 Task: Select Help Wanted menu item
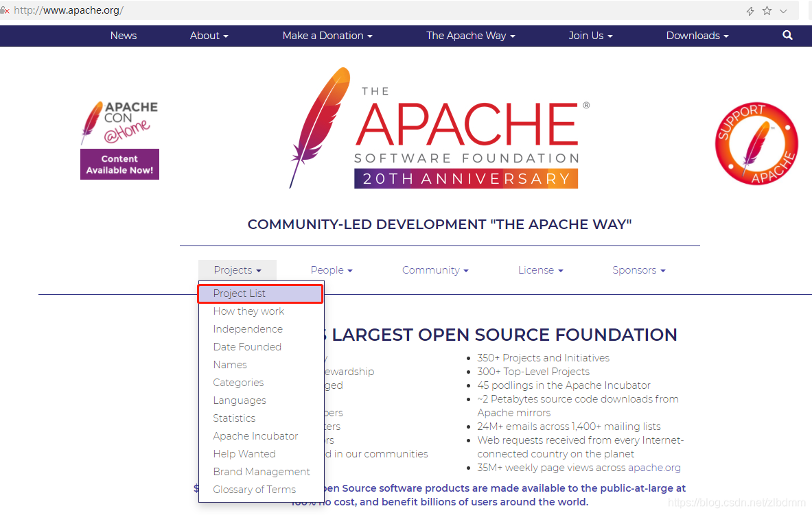tap(260, 454)
